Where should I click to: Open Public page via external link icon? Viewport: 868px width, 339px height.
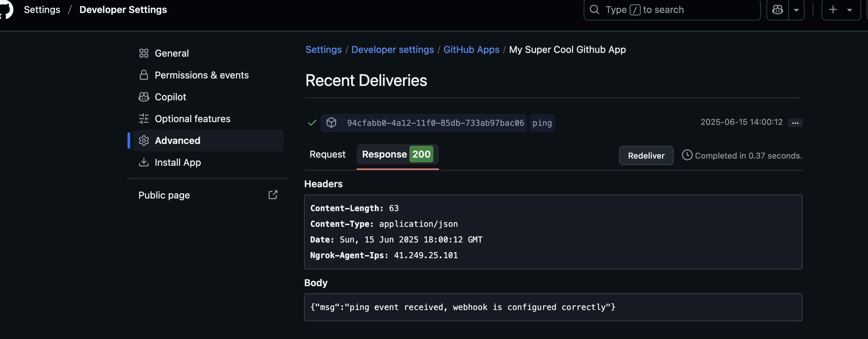[273, 194]
